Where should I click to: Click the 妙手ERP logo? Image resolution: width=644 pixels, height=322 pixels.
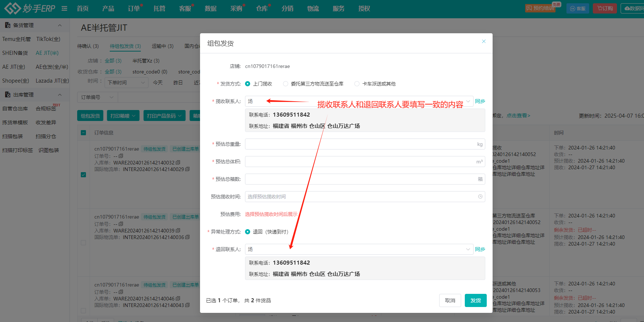30,8
